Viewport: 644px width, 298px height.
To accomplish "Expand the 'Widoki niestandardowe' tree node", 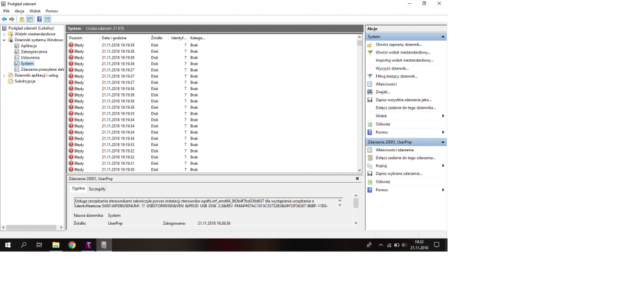I will [x=4, y=34].
